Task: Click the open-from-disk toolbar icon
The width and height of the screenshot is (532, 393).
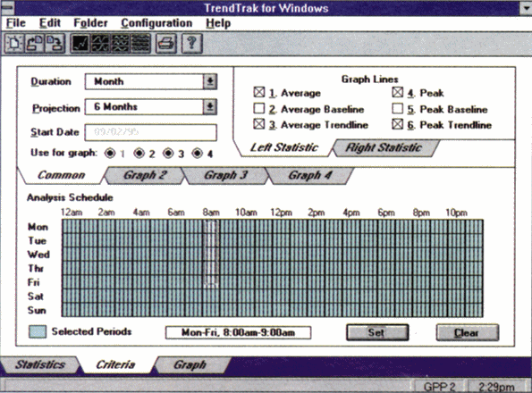Action: click(x=34, y=44)
